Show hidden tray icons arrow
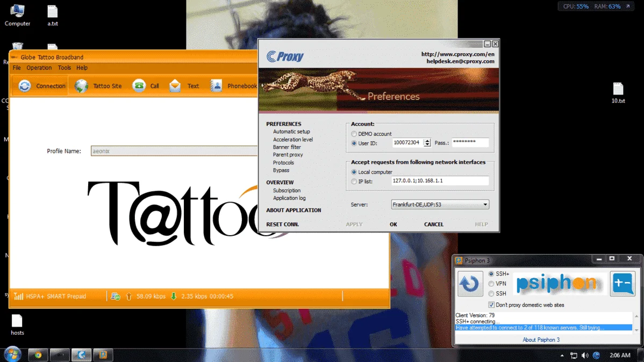The width and height of the screenshot is (644, 362). pos(562,356)
